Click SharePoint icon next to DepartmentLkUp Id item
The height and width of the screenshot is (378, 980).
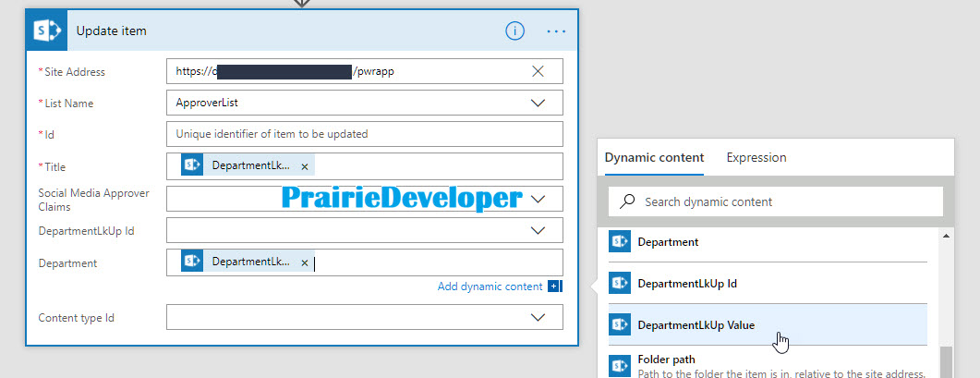click(620, 283)
